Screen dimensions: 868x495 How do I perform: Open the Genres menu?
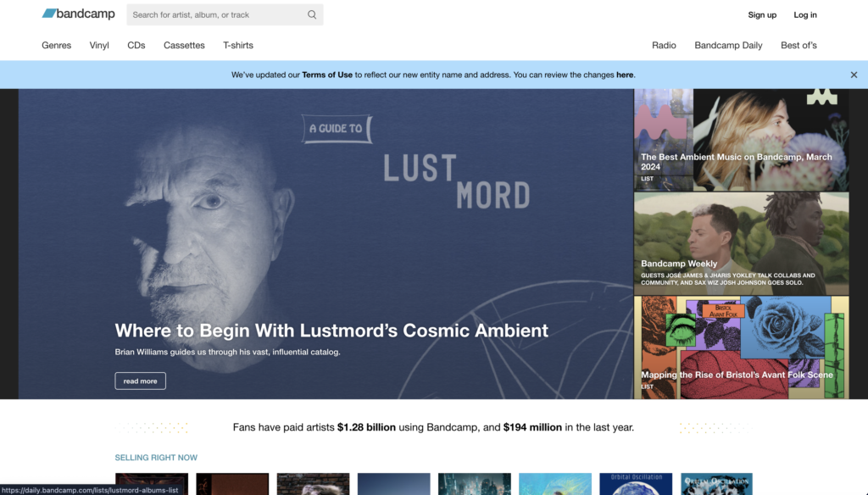[x=57, y=46]
